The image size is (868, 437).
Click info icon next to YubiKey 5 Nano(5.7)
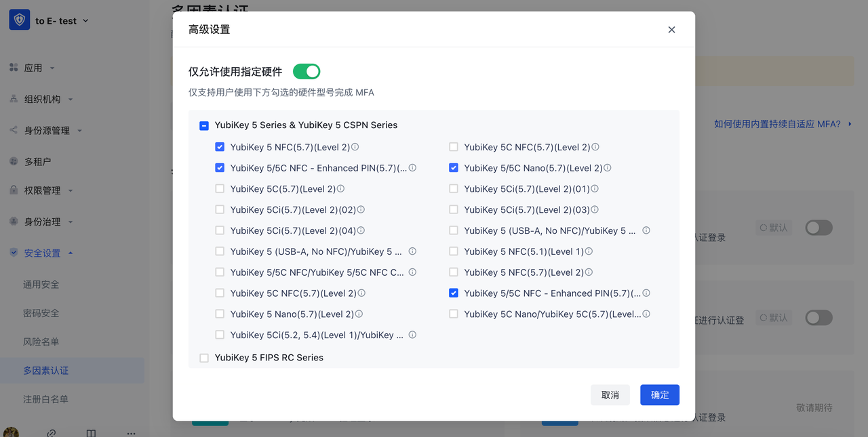point(359,314)
